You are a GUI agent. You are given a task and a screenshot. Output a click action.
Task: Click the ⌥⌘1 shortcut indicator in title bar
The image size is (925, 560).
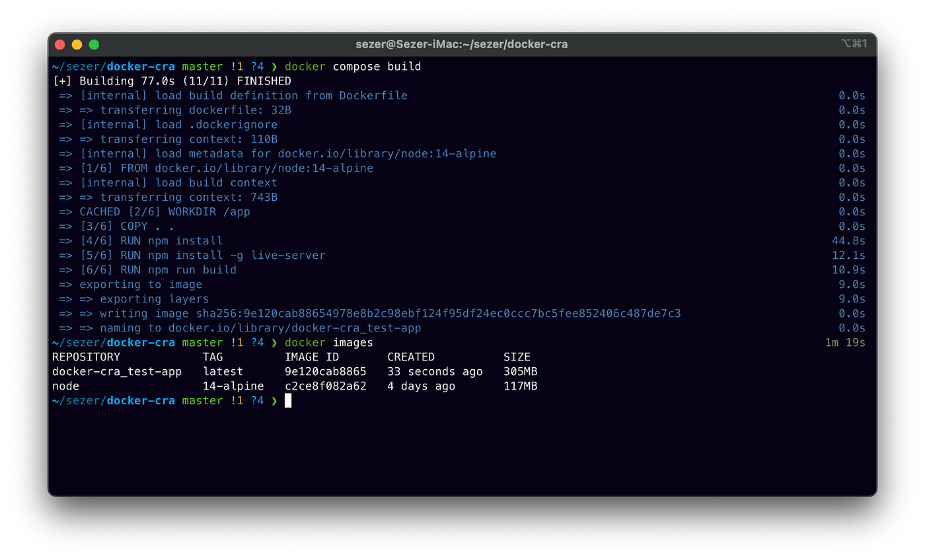coord(853,44)
